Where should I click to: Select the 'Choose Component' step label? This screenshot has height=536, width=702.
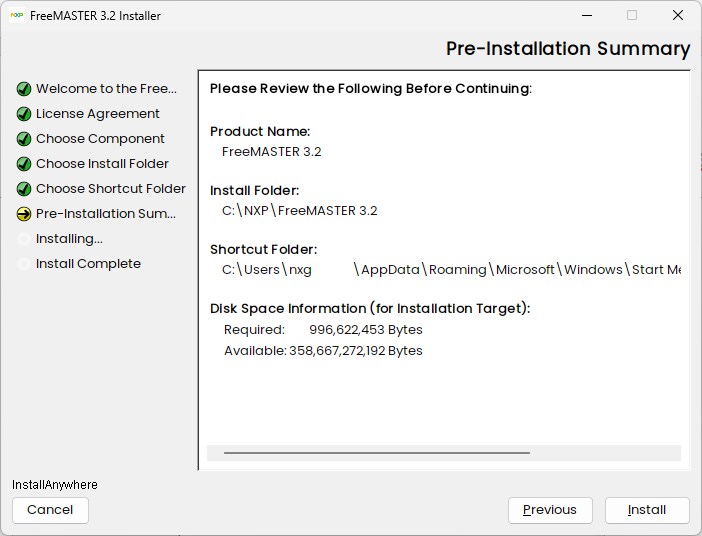100,139
